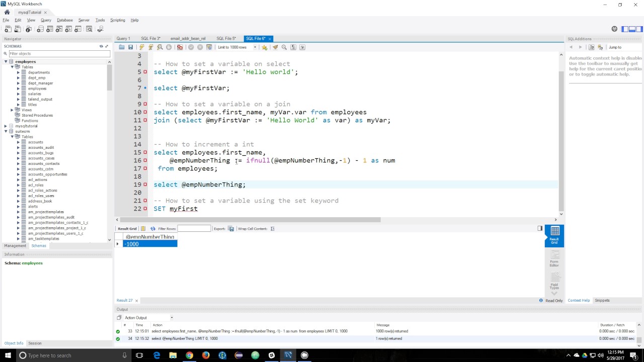Click the Filter Rows input field
644x362 pixels.
pyautogui.click(x=194, y=229)
